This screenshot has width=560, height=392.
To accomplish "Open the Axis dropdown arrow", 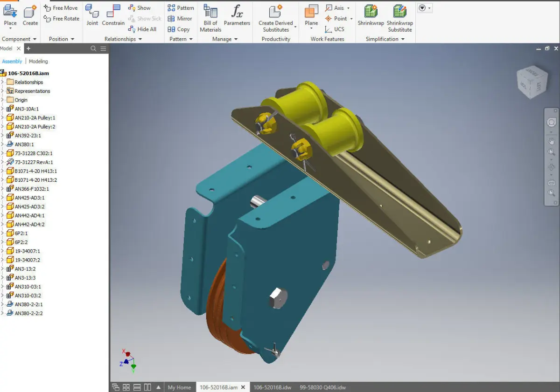I will tap(348, 8).
